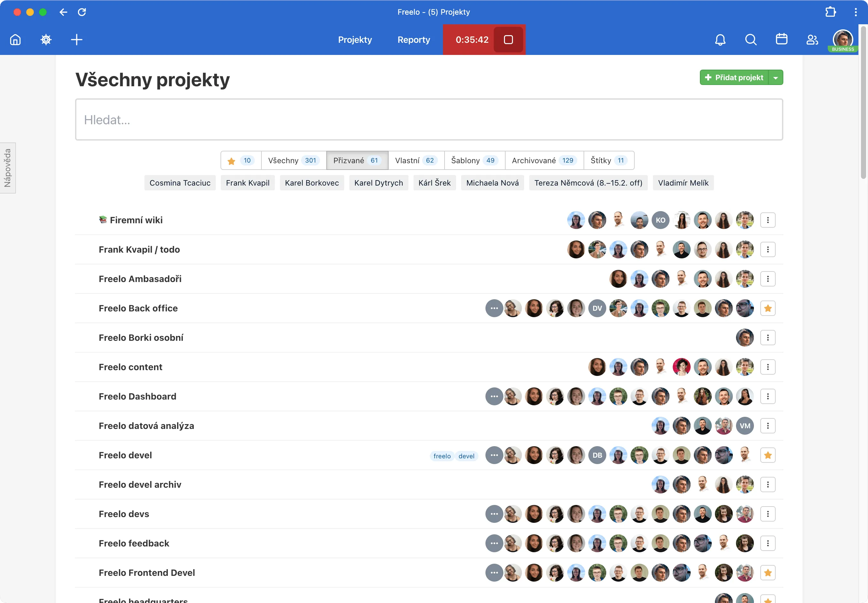Reload the page

click(82, 12)
